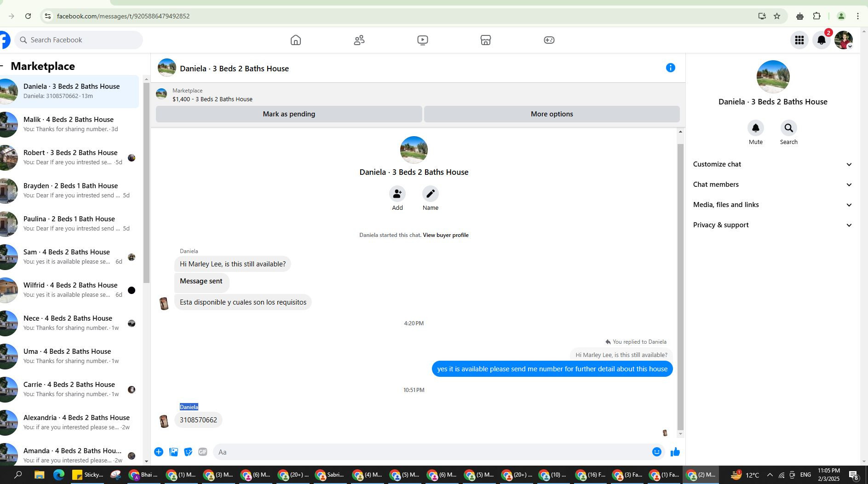Open the Watch video icon
Image resolution: width=868 pixels, height=484 pixels.
click(x=423, y=40)
